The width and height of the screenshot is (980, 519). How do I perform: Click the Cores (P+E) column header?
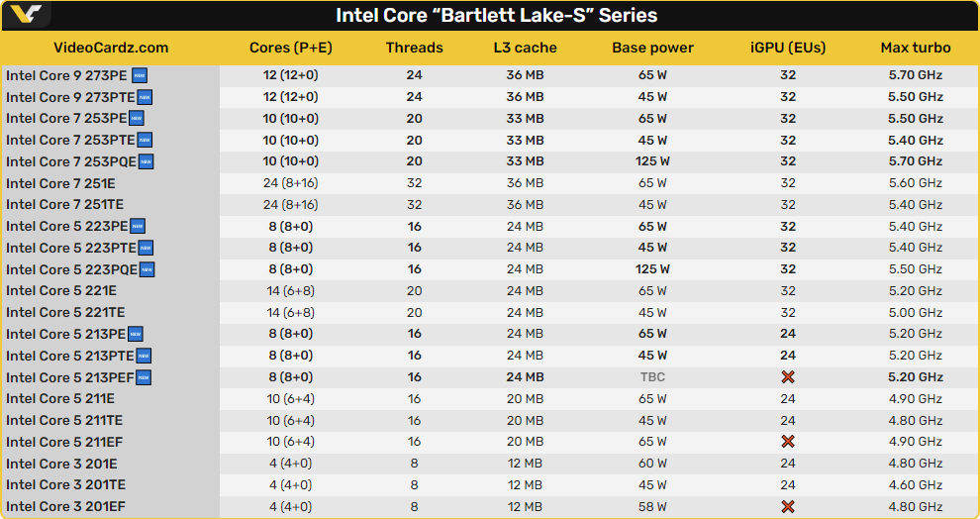pyautogui.click(x=290, y=48)
